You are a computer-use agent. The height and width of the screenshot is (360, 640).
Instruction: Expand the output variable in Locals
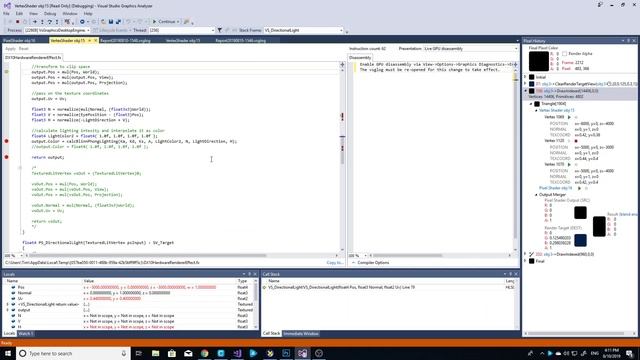[x=8, y=310]
